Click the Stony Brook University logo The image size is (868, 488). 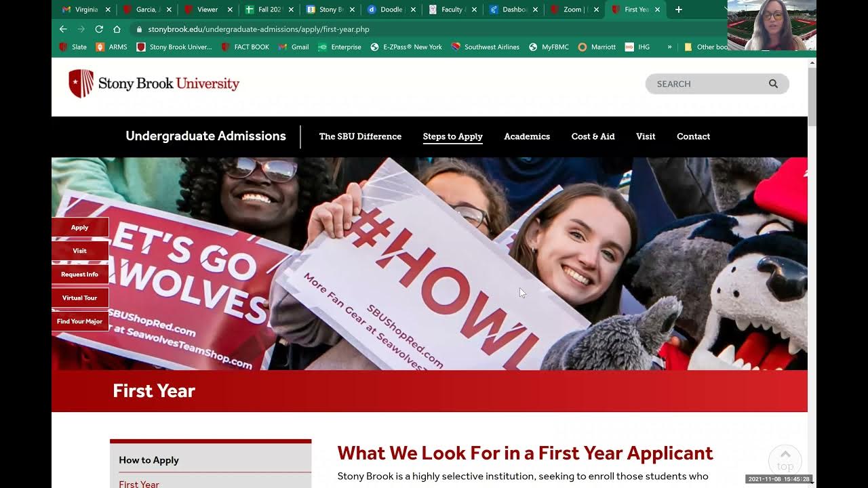(154, 83)
